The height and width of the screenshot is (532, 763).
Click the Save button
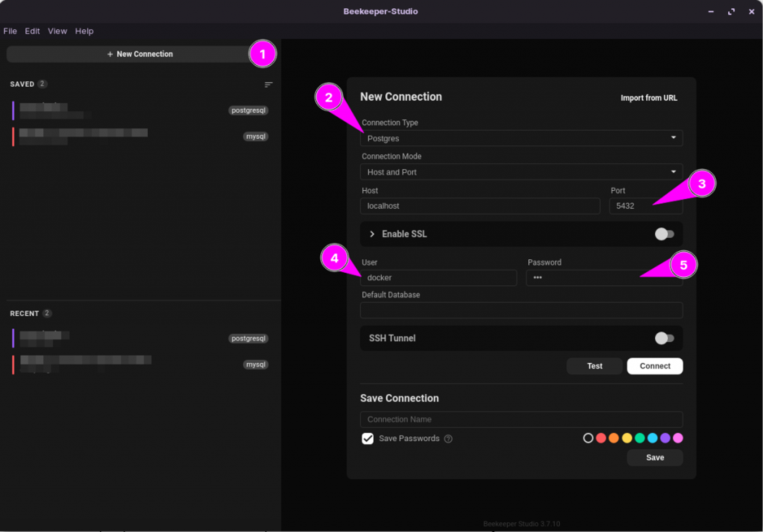pos(655,458)
